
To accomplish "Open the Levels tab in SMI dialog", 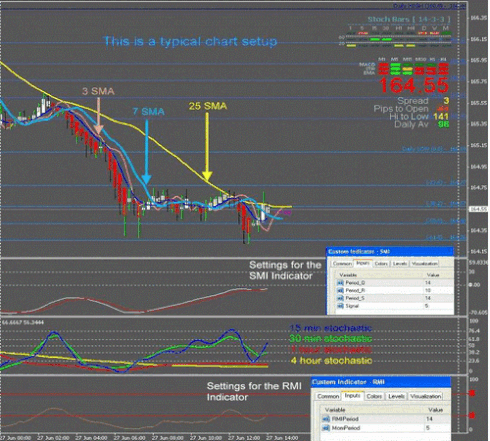I will click(400, 263).
